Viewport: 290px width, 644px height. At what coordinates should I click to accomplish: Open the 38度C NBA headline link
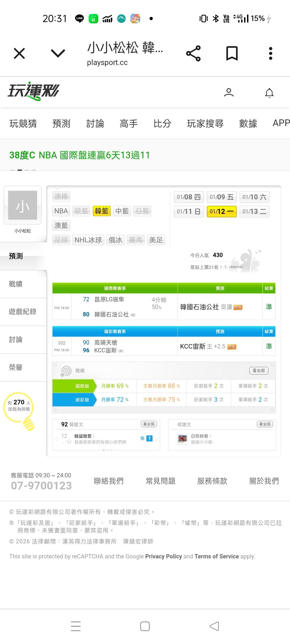coord(79,155)
